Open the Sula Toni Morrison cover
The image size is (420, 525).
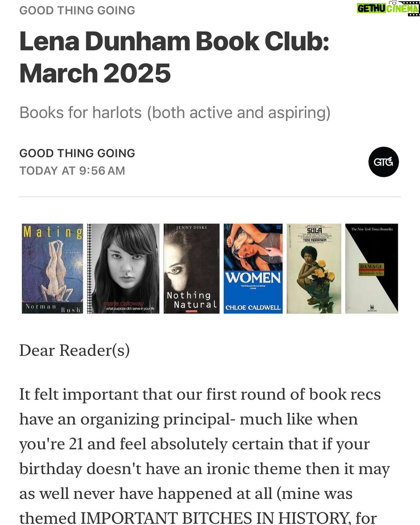[314, 269]
